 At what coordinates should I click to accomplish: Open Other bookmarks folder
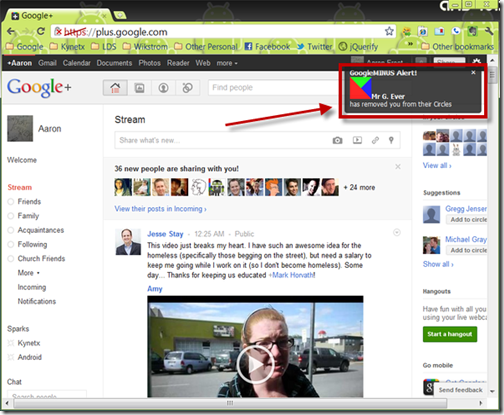pyautogui.click(x=457, y=47)
